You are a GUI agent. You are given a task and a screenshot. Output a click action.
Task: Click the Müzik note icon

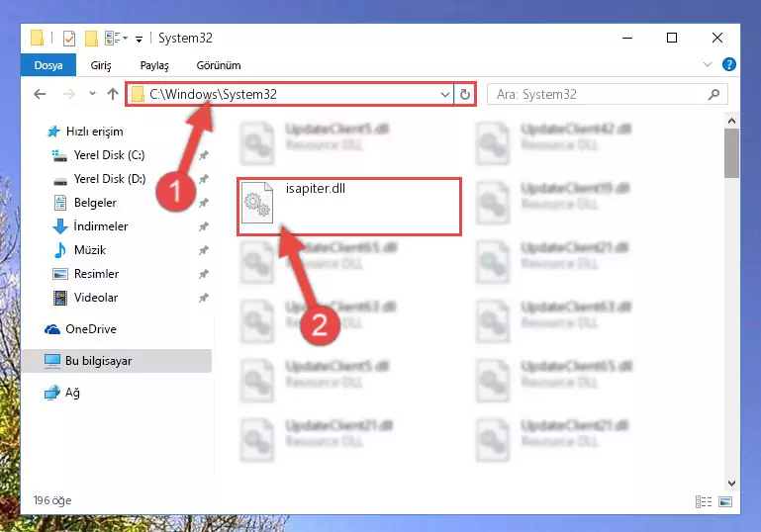[x=60, y=250]
